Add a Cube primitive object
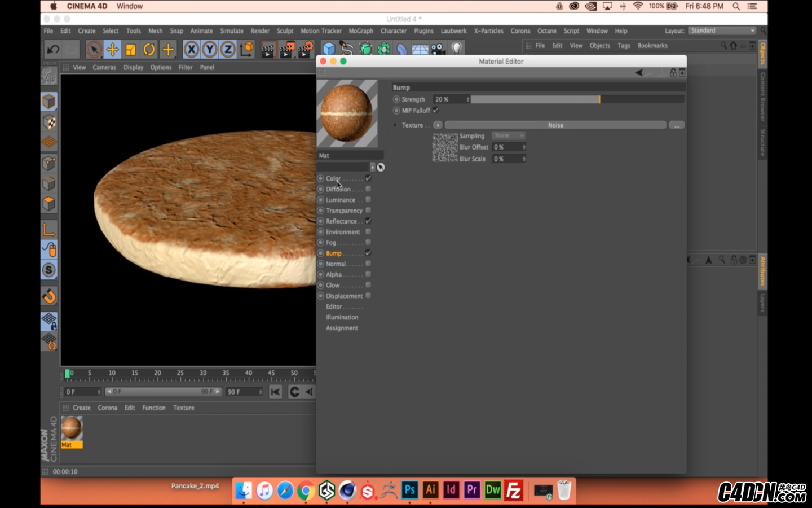 329,50
